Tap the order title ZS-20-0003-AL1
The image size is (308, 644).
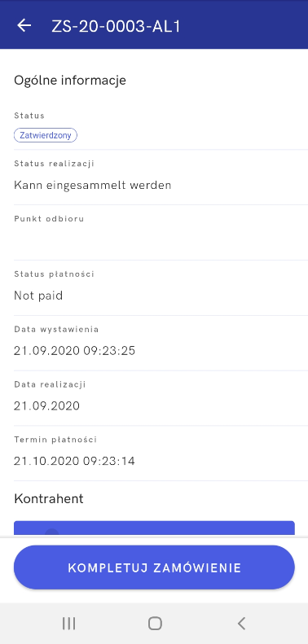116,26
